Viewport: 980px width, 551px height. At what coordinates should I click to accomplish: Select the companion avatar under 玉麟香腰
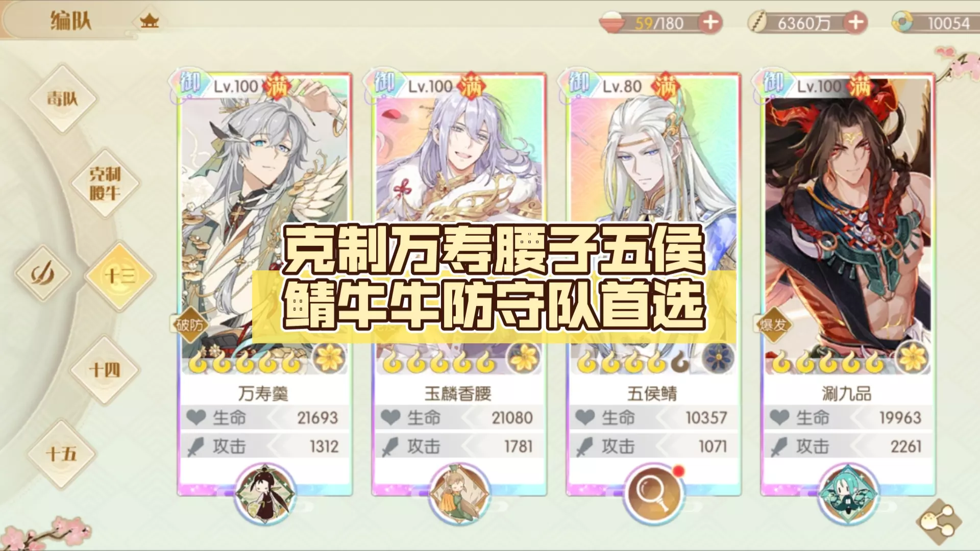click(x=459, y=493)
